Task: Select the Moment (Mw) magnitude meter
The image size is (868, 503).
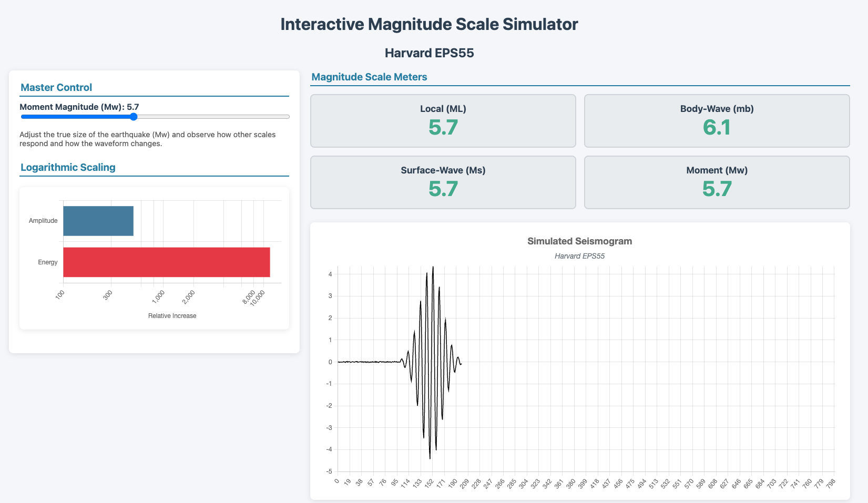Action: pyautogui.click(x=717, y=182)
